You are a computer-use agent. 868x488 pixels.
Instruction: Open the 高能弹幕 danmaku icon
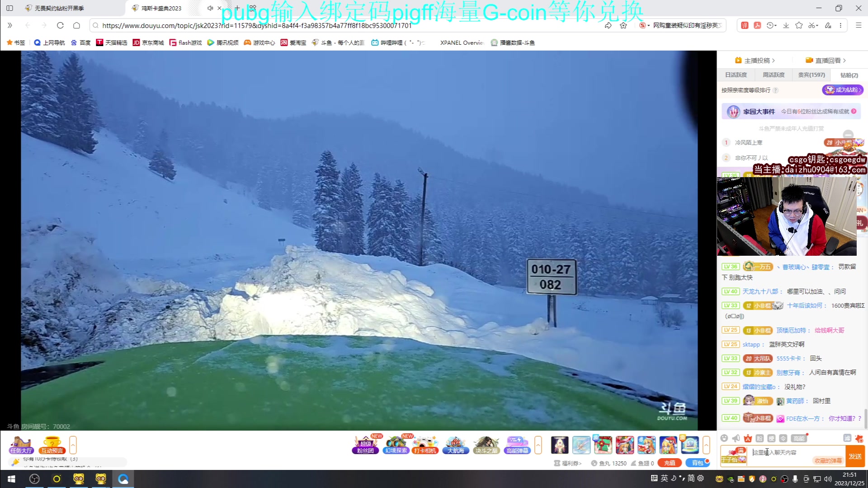tap(517, 445)
